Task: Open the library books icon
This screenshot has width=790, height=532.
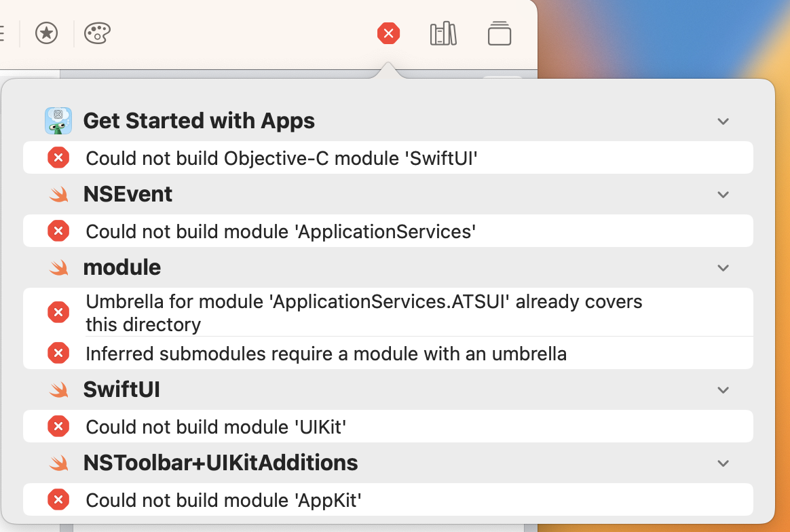Action: (443, 34)
